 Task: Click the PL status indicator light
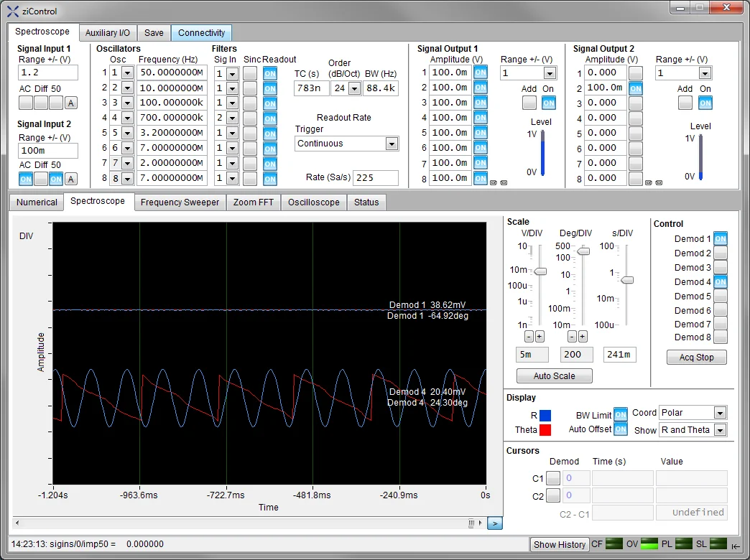(x=683, y=543)
